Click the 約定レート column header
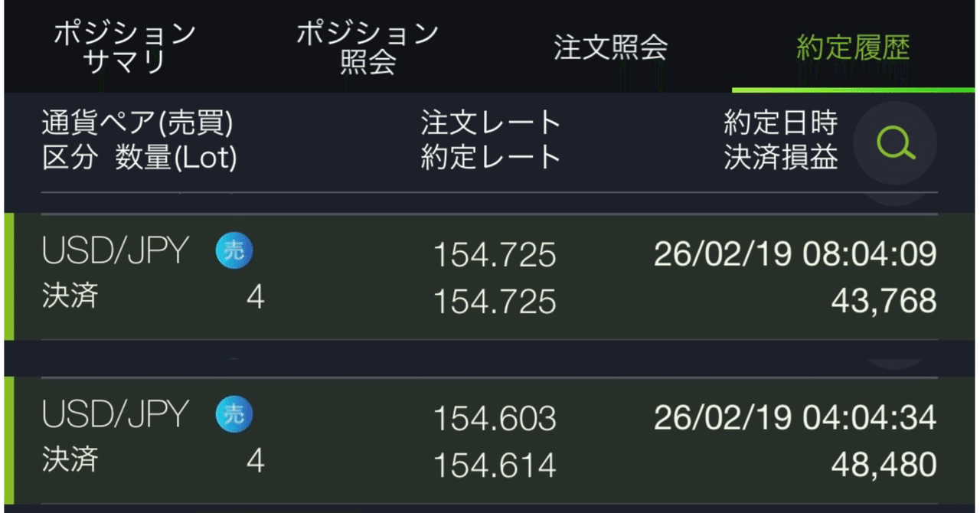The image size is (980, 513). tap(492, 158)
